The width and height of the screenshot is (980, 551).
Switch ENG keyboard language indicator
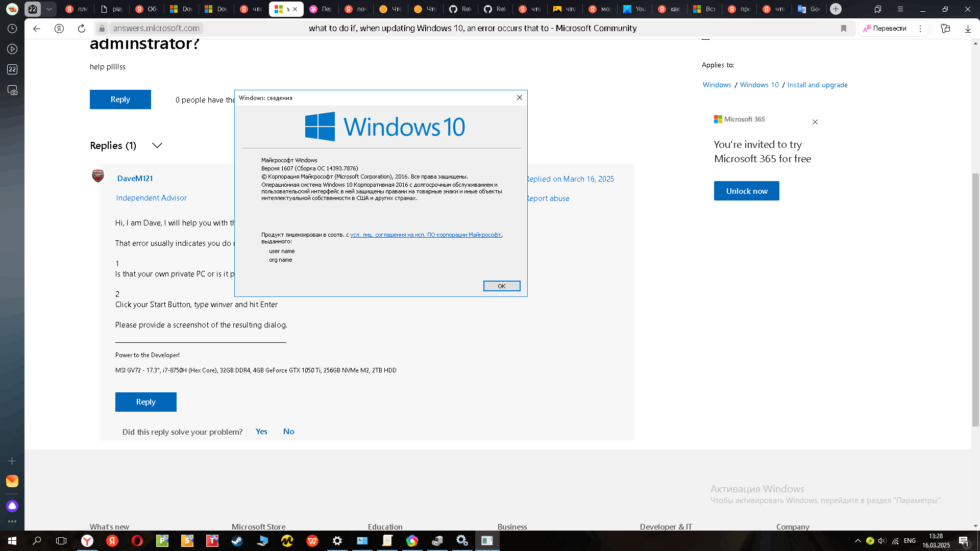coord(910,541)
